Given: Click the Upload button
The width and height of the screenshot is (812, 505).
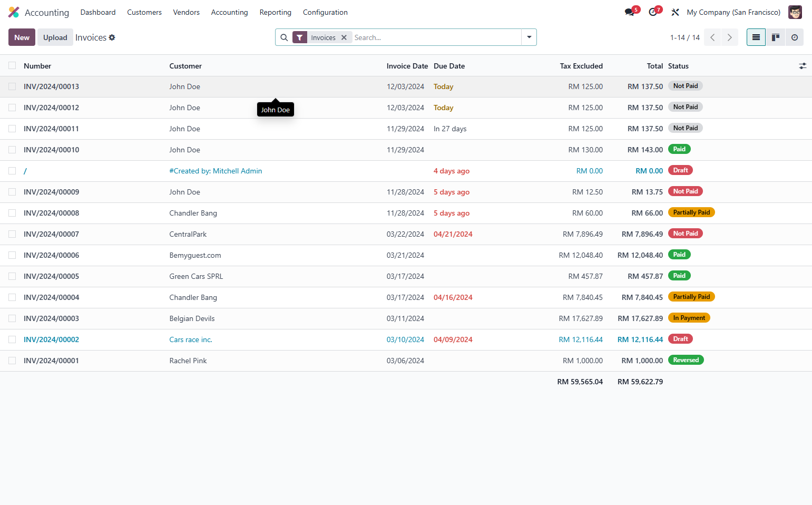Looking at the screenshot, I should pos(55,37).
